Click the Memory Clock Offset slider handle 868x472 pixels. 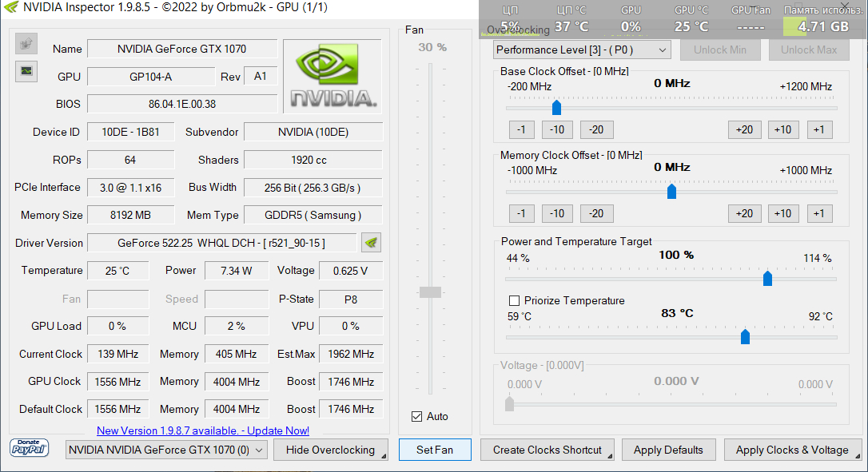coord(671,192)
